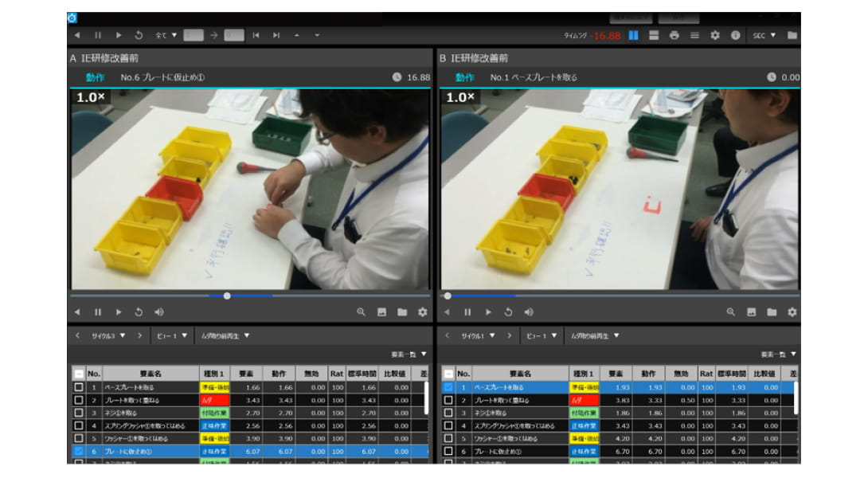Open SEC units dropdown in top toolbar
This screenshot has height=478, width=868.
(764, 35)
